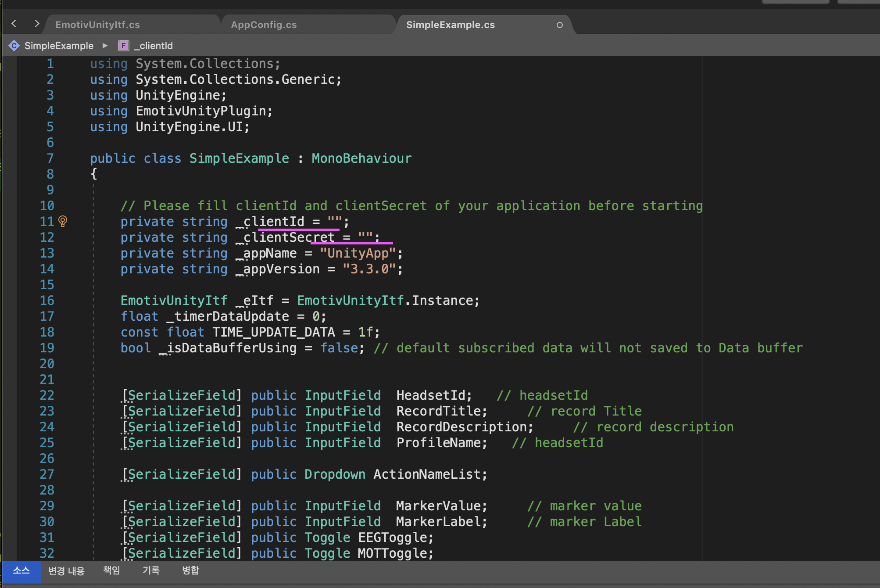Screen dimensions: 880x588
Task: Open the 병합 merge tab
Action: tap(190, 570)
